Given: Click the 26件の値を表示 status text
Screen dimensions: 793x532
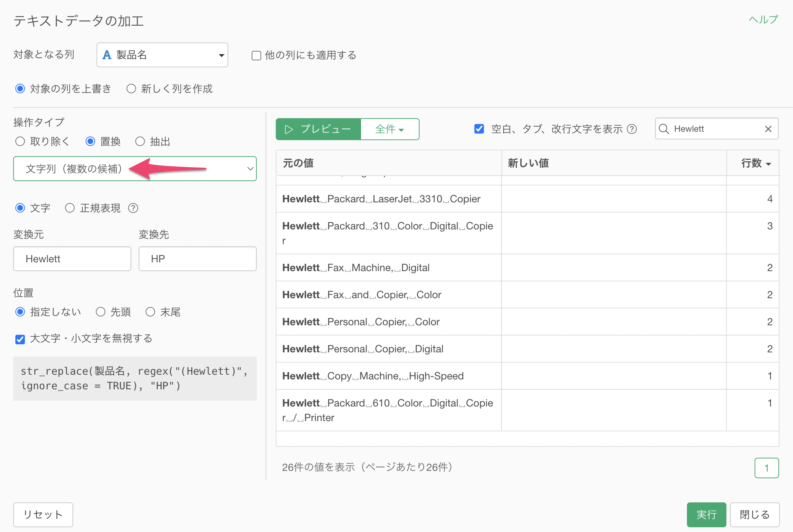Looking at the screenshot, I should click(367, 467).
